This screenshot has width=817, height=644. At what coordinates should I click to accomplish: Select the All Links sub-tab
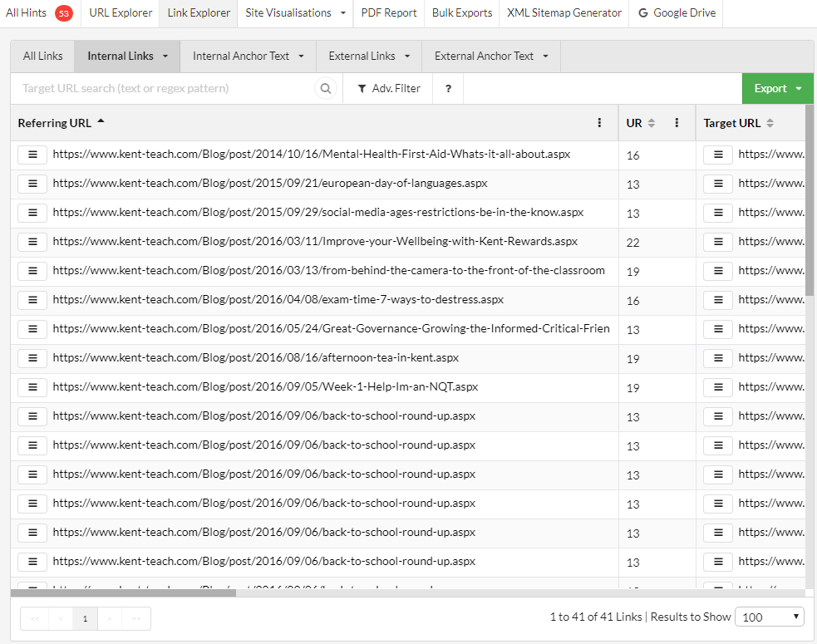click(42, 57)
